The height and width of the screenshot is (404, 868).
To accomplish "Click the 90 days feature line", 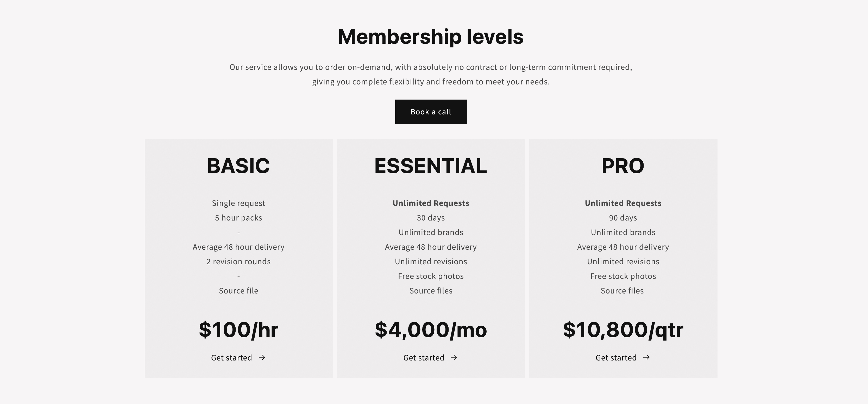I will point(623,218).
